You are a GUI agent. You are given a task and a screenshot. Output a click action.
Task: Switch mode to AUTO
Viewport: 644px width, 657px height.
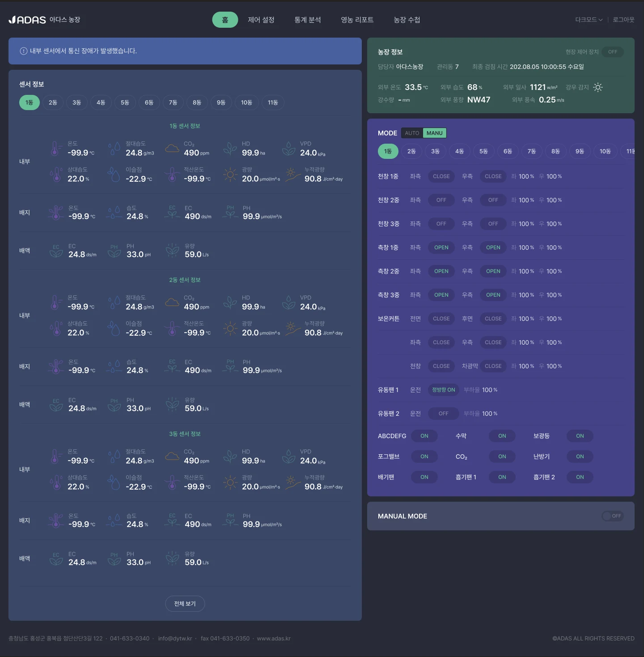click(412, 133)
